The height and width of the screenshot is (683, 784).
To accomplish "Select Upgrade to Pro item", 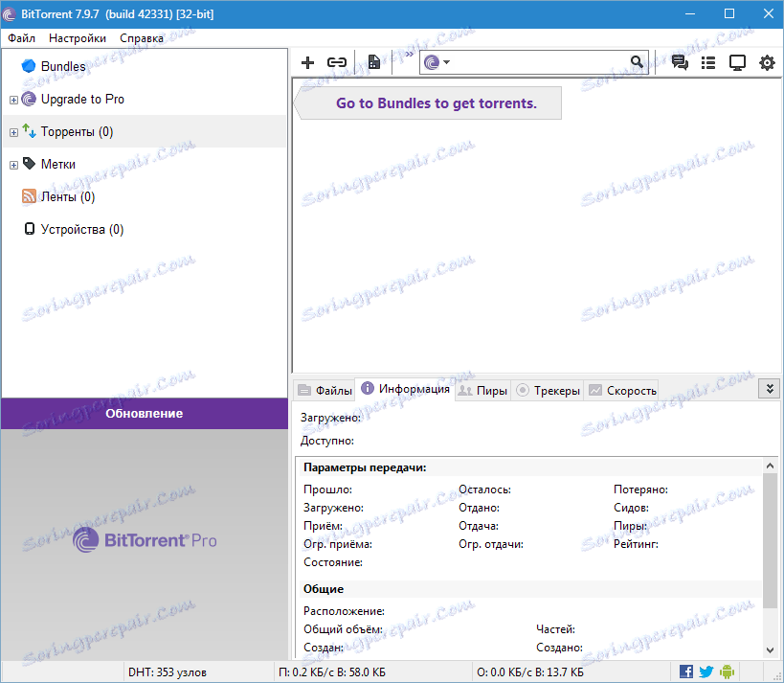I will 82,99.
